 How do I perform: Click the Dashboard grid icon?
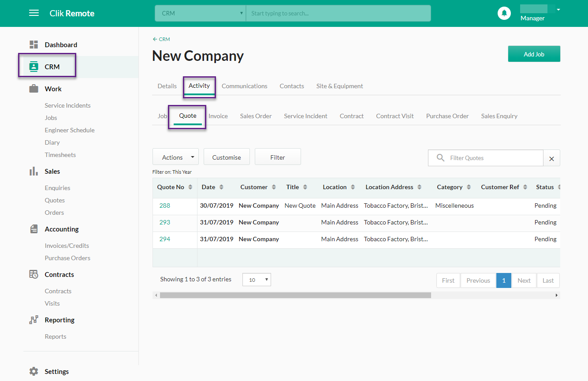coord(34,45)
